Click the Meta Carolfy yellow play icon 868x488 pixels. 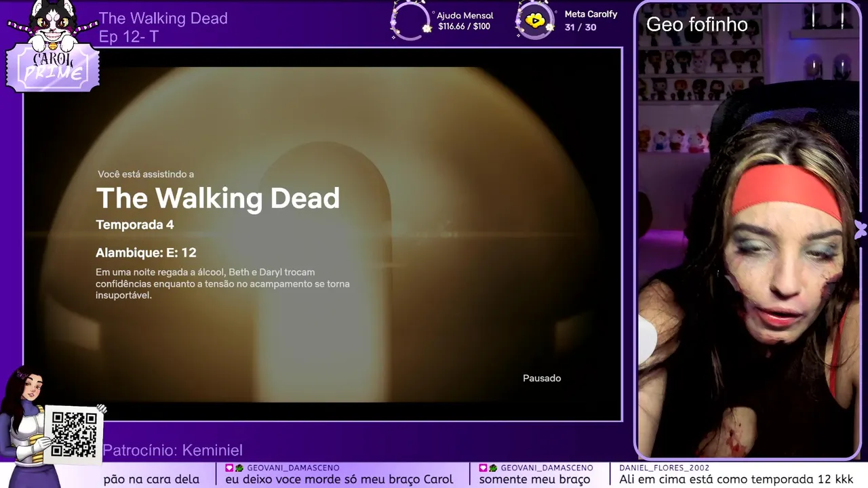pyautogui.click(x=535, y=20)
